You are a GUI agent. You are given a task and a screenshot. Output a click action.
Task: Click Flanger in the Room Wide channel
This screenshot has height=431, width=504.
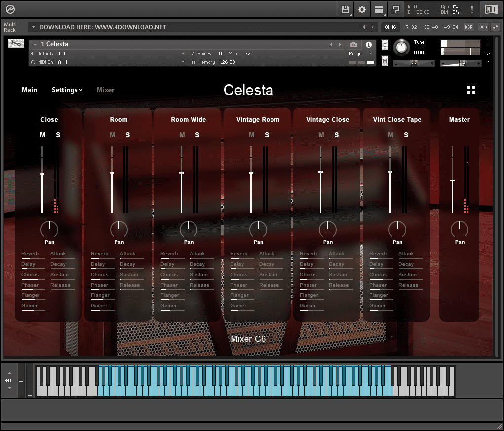(x=170, y=295)
